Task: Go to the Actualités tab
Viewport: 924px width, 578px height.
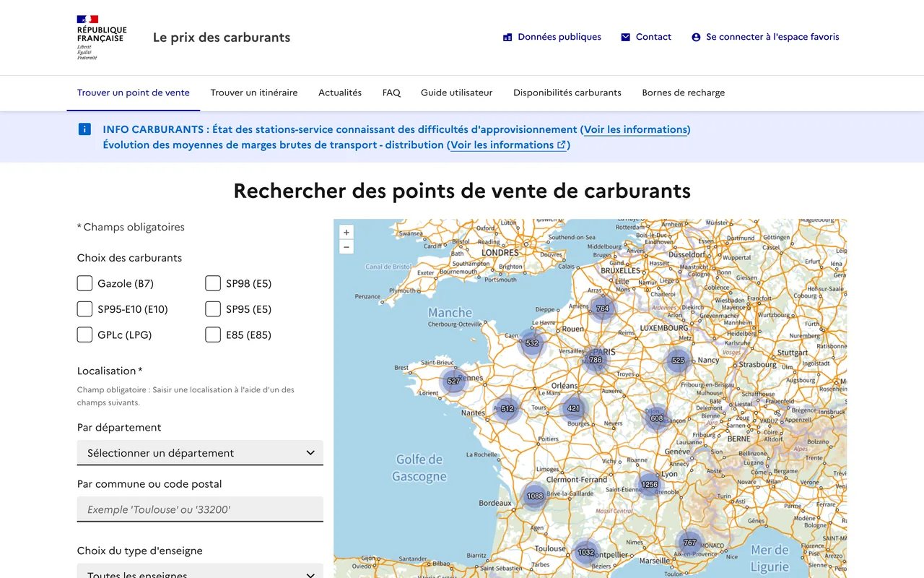Action: pos(340,92)
